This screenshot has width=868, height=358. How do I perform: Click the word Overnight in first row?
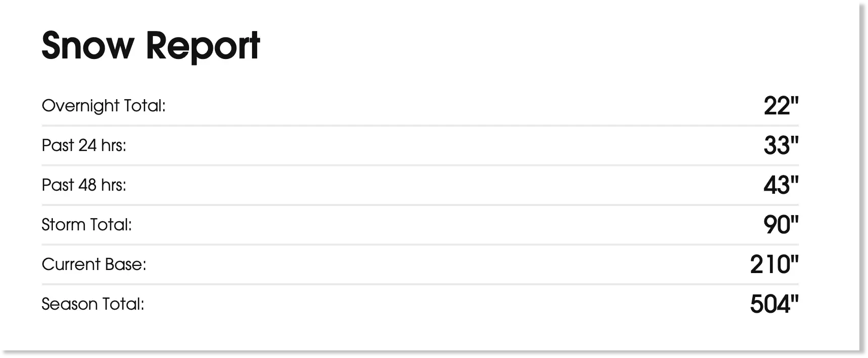point(80,106)
